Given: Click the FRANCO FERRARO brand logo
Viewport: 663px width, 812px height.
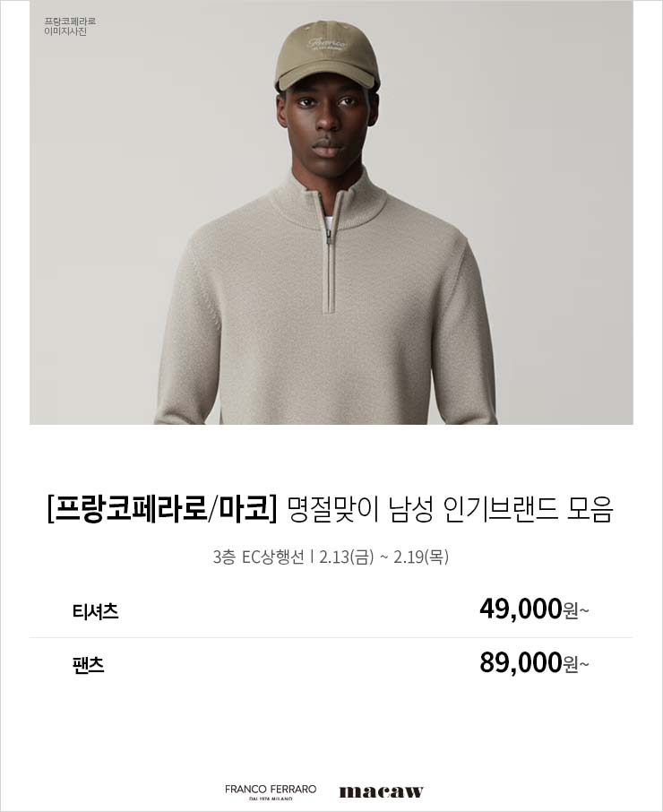Looking at the screenshot, I should pyautogui.click(x=271, y=791).
